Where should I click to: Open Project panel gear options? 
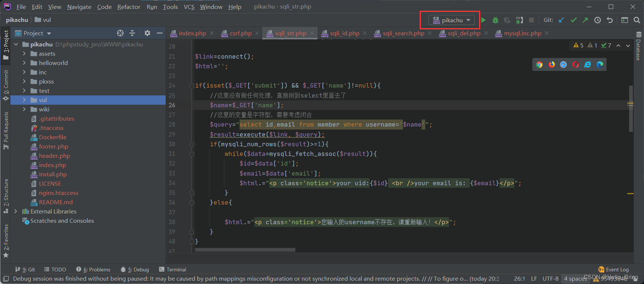[x=147, y=33]
